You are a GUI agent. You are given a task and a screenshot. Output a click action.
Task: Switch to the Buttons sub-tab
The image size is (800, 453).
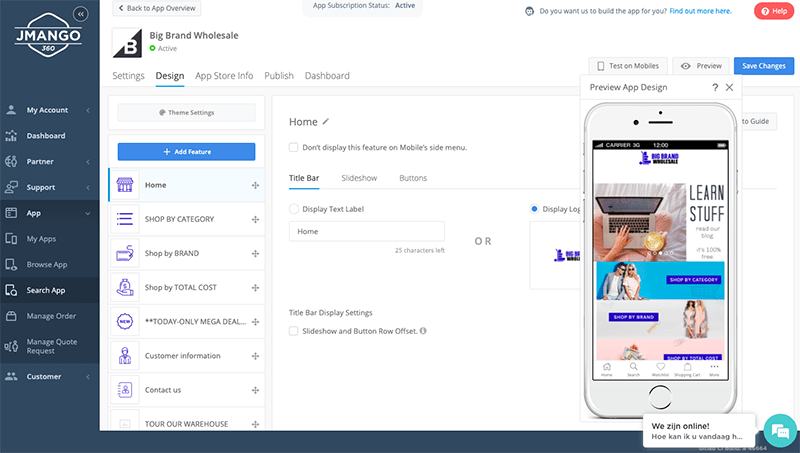(413, 178)
